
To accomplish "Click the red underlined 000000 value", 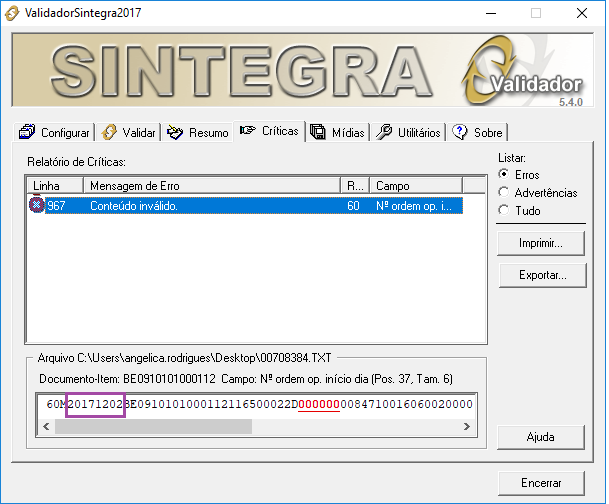I will pyautogui.click(x=319, y=404).
